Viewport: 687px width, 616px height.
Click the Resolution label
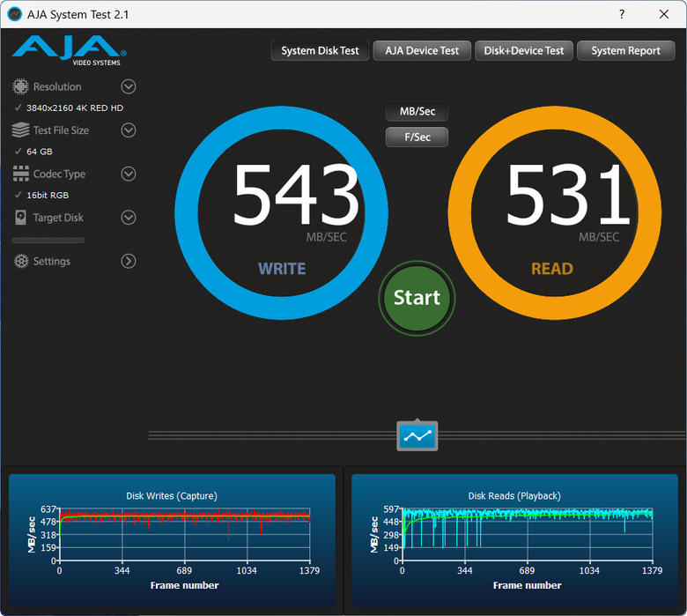(57, 87)
